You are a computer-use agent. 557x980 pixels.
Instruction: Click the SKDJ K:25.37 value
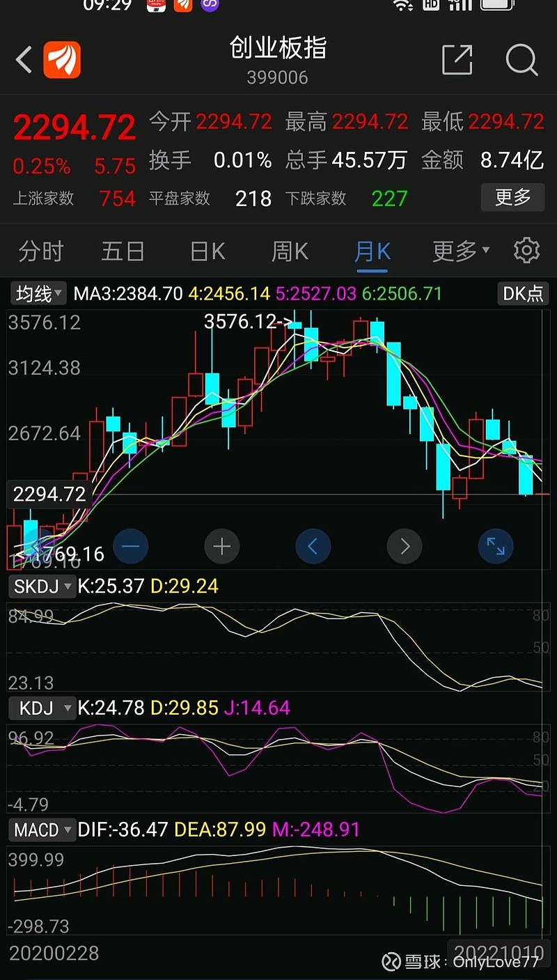111,586
